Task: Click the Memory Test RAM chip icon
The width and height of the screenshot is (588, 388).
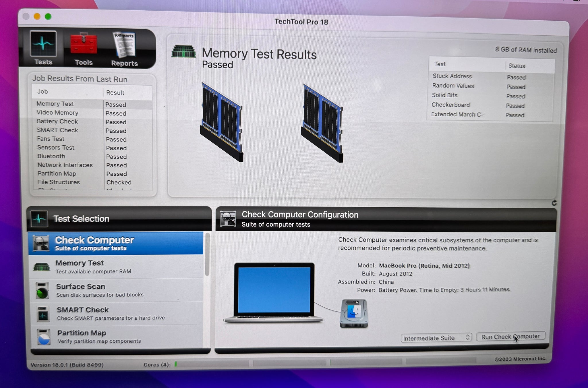Action: point(42,267)
